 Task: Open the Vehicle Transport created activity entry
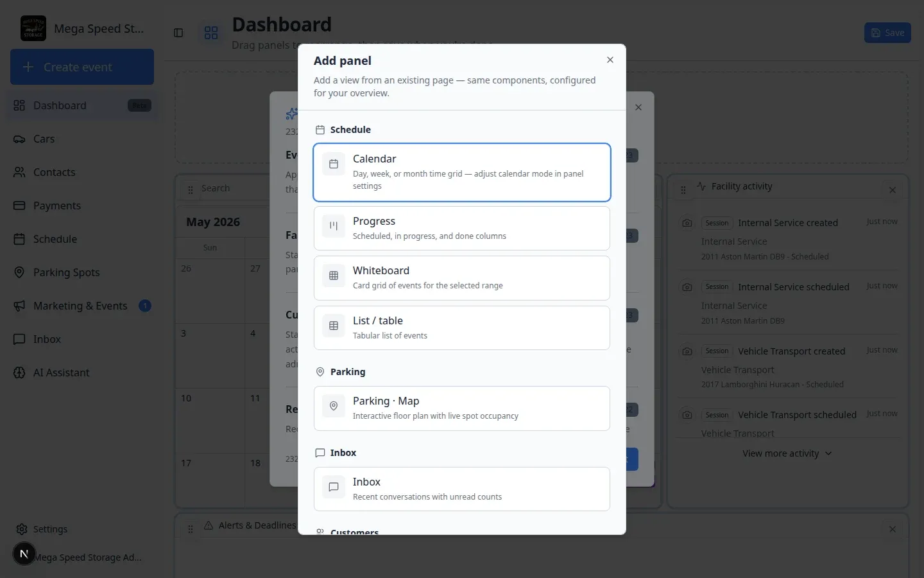789,367
